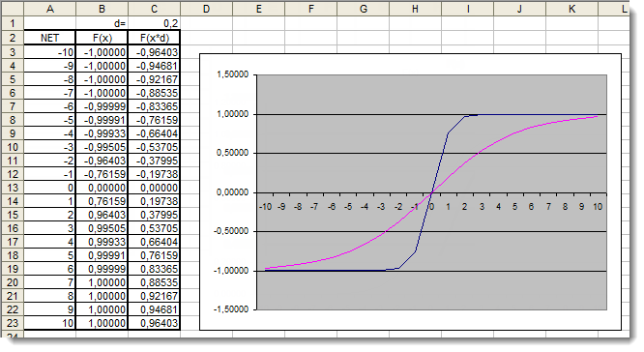Click the F(x*d) header cell
This screenshot has width=644, height=352.
[154, 38]
